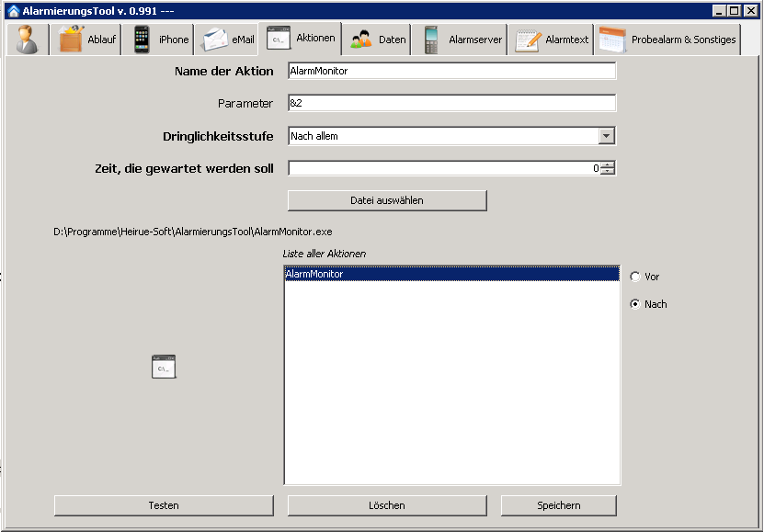The width and height of the screenshot is (764, 532).
Task: Click the Testen button
Action: (x=164, y=505)
